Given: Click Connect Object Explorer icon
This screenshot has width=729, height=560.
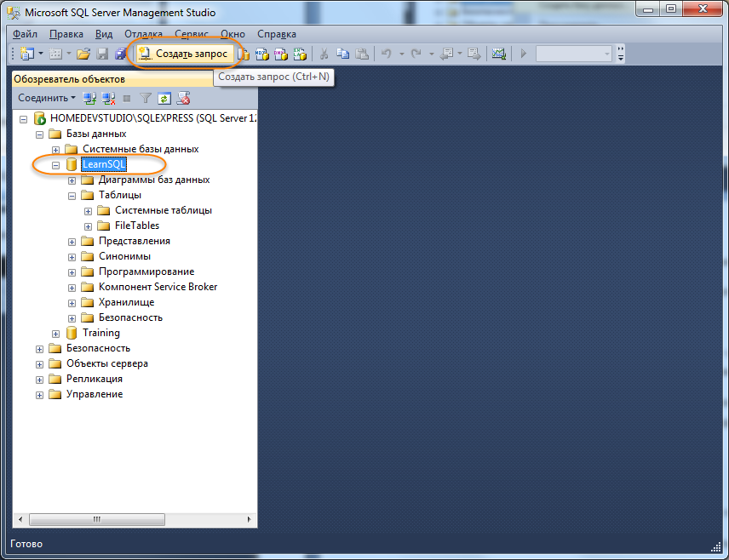Looking at the screenshot, I should (x=89, y=98).
